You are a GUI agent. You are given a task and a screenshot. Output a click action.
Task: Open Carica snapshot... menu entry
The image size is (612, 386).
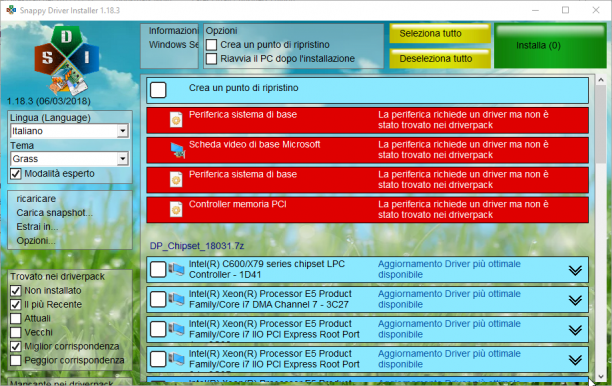click(x=54, y=213)
